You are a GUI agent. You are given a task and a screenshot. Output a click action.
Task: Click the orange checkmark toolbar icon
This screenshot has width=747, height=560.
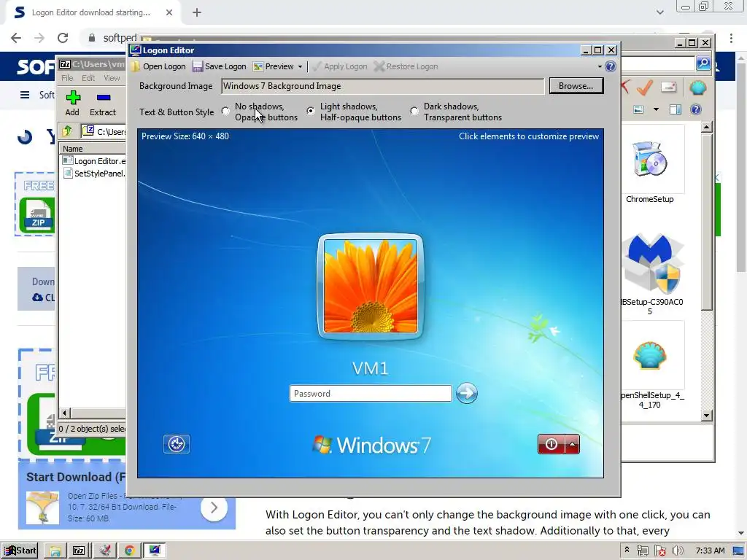click(645, 87)
